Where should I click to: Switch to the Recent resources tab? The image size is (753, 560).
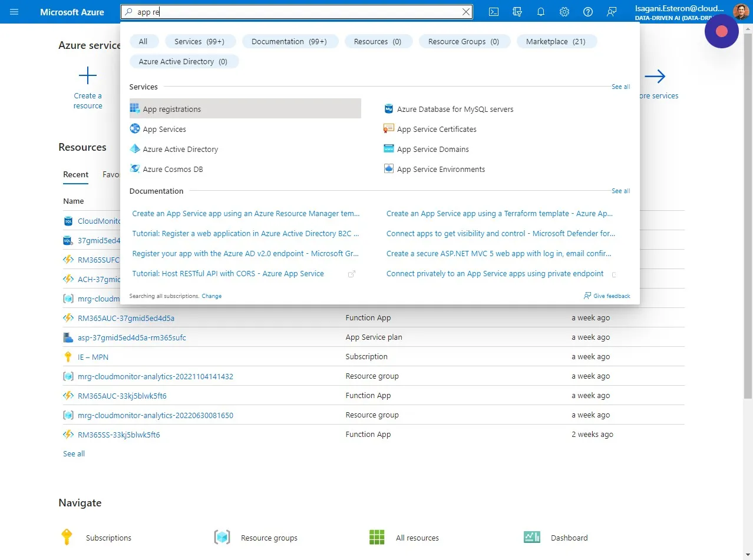tap(76, 174)
